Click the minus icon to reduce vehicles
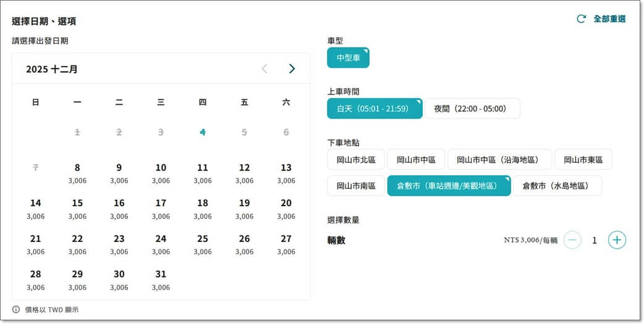Screen dimensions: 644x324 [x=572, y=240]
